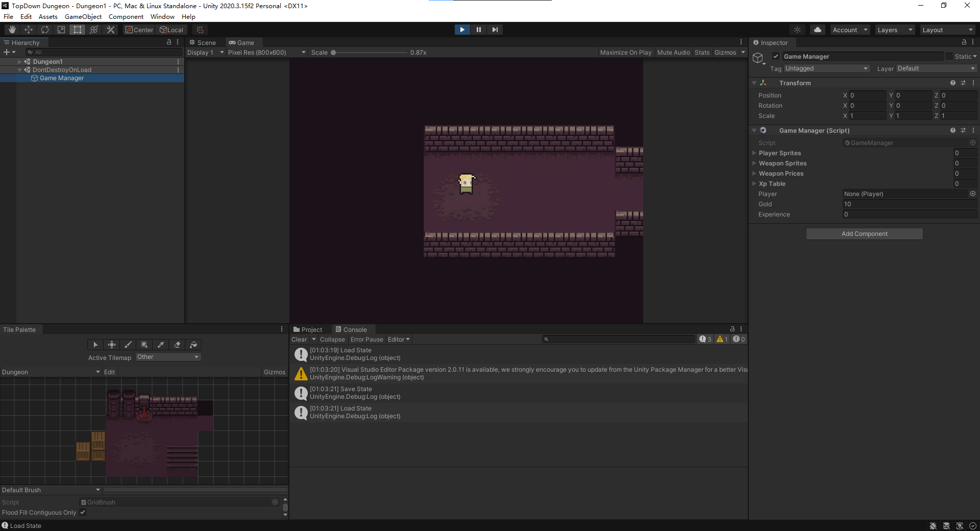The height and width of the screenshot is (531, 980).
Task: Select the Rotate tool in toolbar
Action: (45, 30)
